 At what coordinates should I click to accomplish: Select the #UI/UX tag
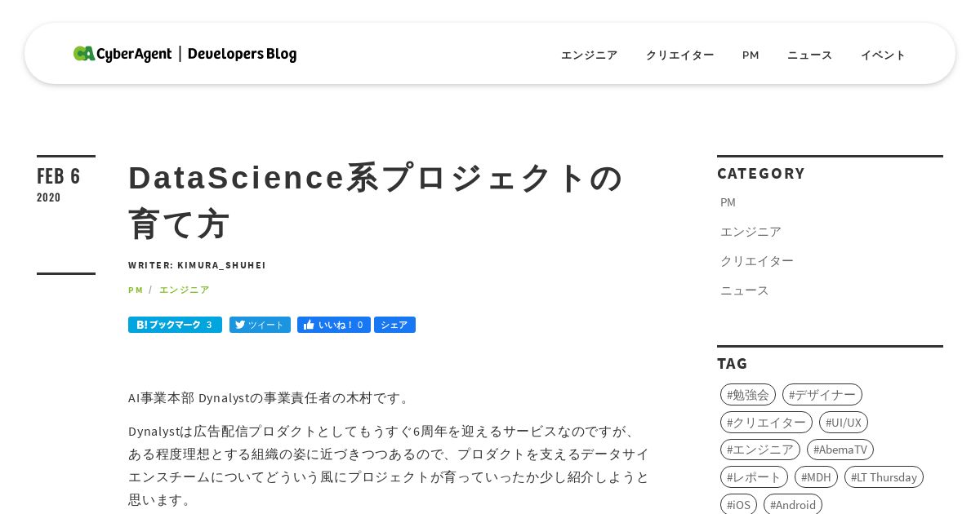843,423
